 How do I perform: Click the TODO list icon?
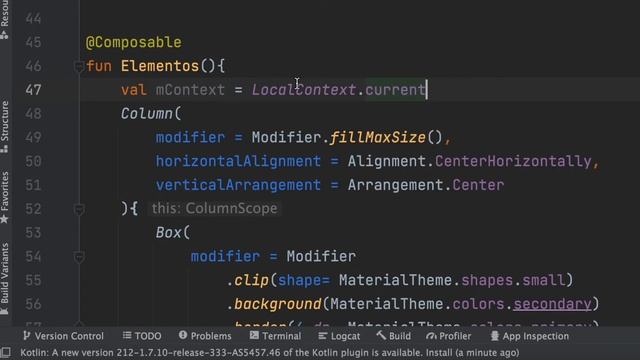click(127, 336)
